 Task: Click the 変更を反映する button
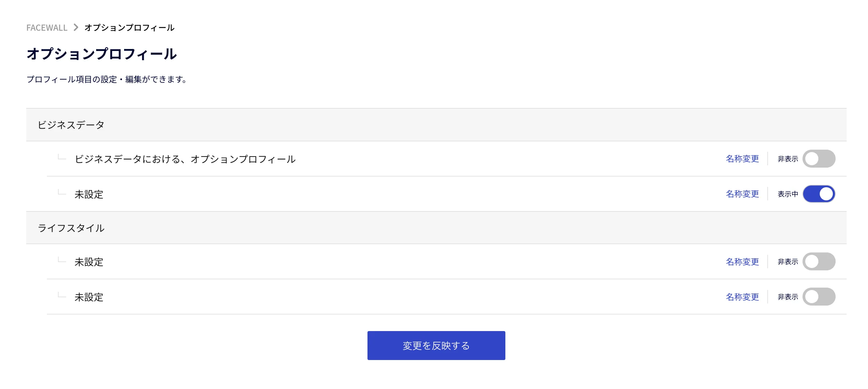click(436, 346)
